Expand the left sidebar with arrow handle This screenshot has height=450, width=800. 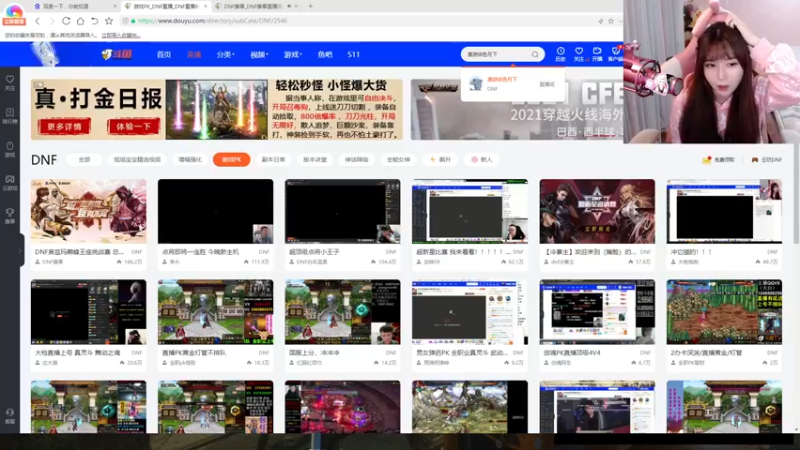pyautogui.click(x=20, y=251)
